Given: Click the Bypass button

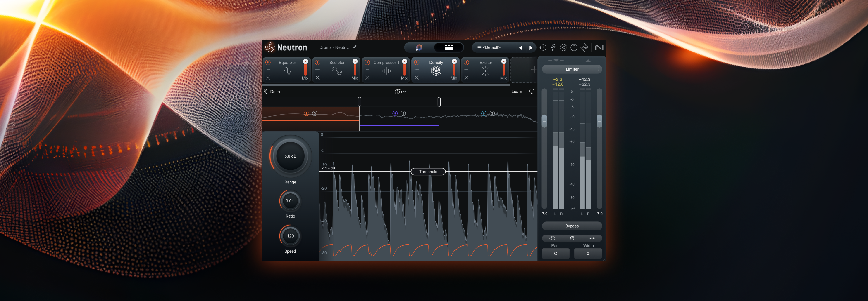Looking at the screenshot, I should [x=572, y=226].
